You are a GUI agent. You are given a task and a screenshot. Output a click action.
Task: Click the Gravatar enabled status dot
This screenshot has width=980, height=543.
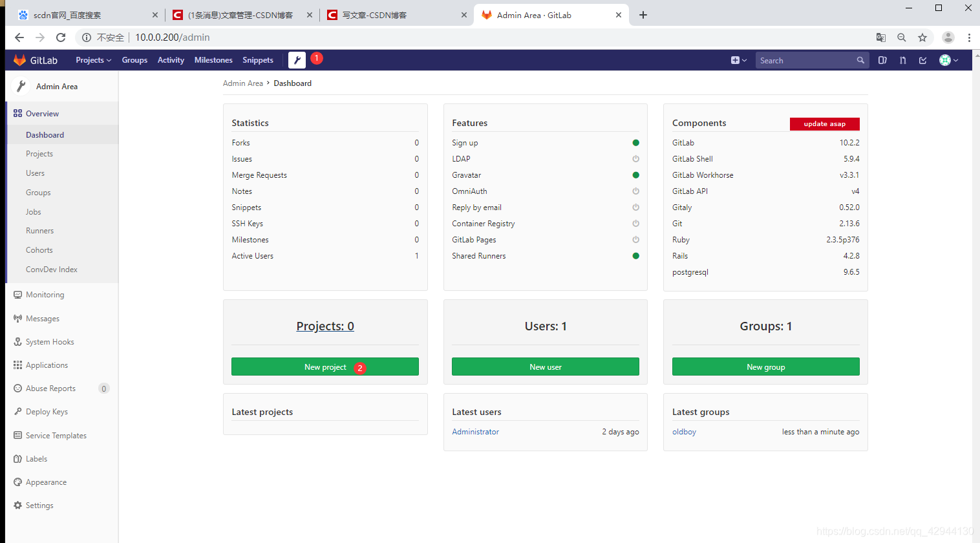pyautogui.click(x=635, y=175)
